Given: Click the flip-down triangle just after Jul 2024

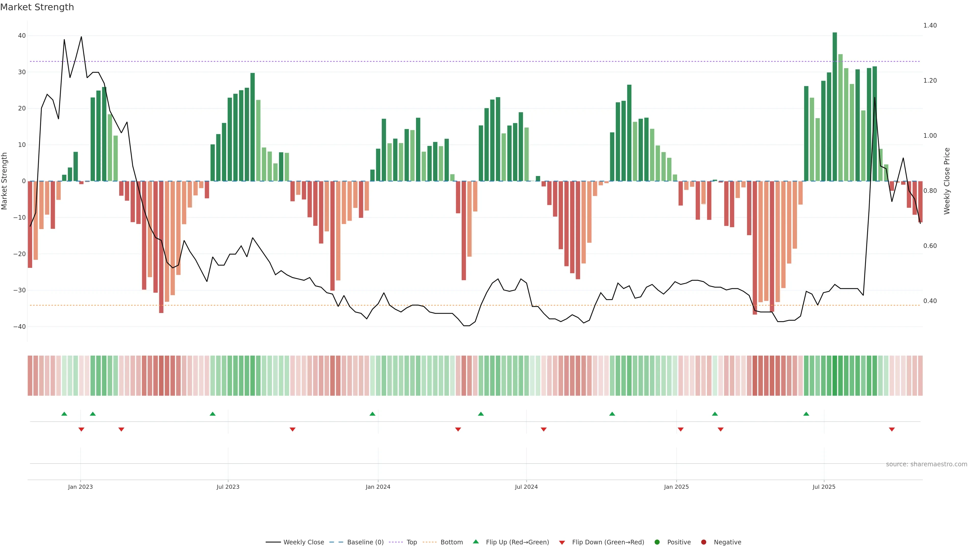Looking at the screenshot, I should [544, 429].
